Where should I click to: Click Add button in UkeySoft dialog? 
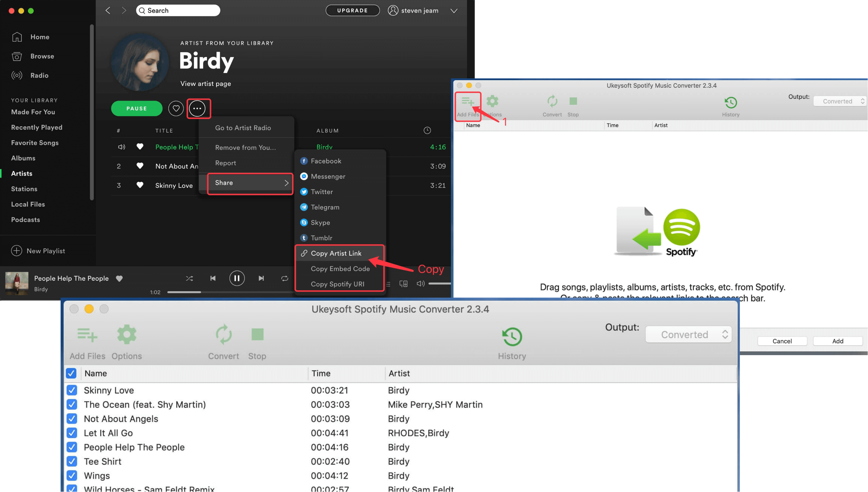point(838,341)
